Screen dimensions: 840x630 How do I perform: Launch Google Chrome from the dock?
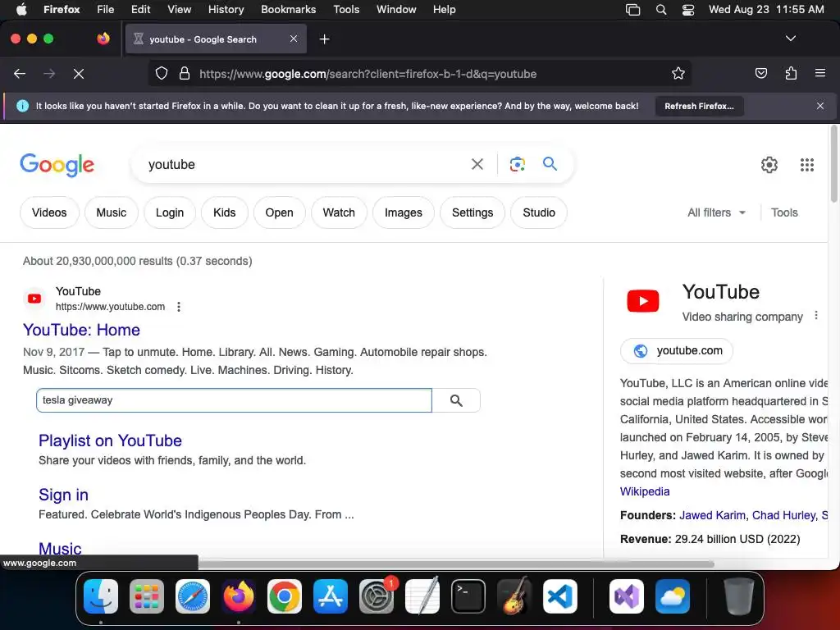point(285,596)
